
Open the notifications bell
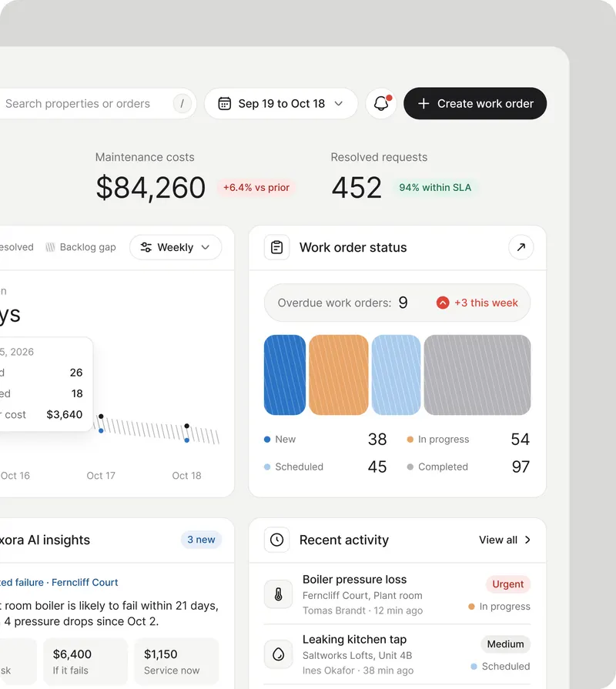pyautogui.click(x=381, y=103)
